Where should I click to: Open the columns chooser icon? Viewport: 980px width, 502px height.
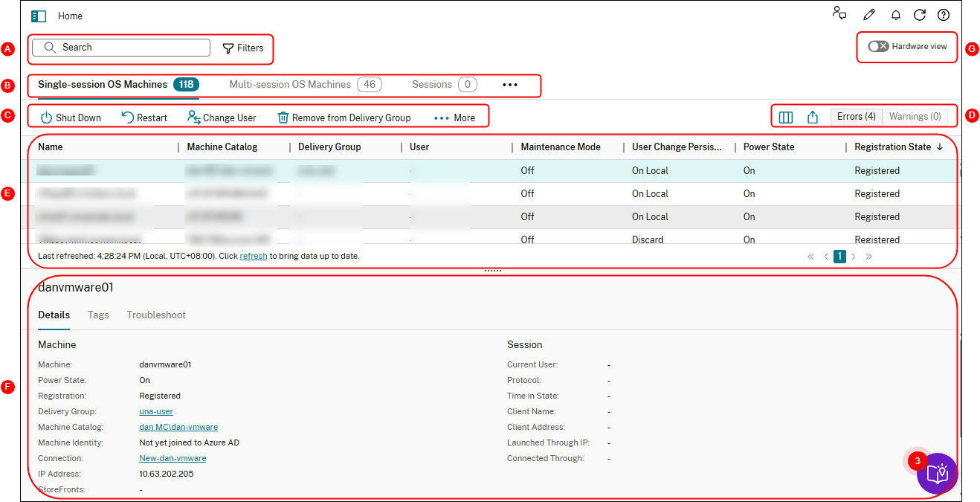coord(785,117)
